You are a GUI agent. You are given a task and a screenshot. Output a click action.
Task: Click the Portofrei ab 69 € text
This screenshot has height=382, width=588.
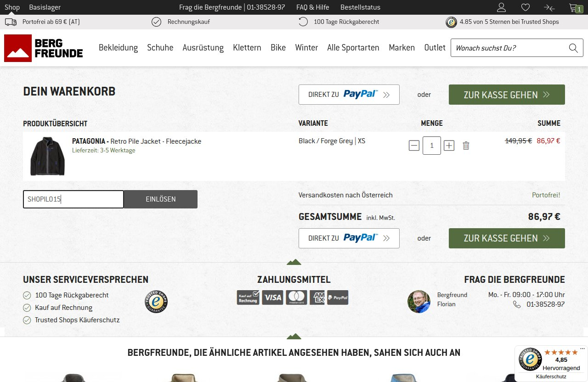pyautogui.click(x=51, y=22)
